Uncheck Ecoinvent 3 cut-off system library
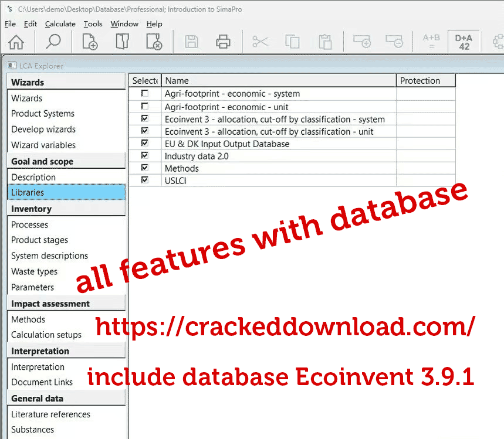 (145, 118)
